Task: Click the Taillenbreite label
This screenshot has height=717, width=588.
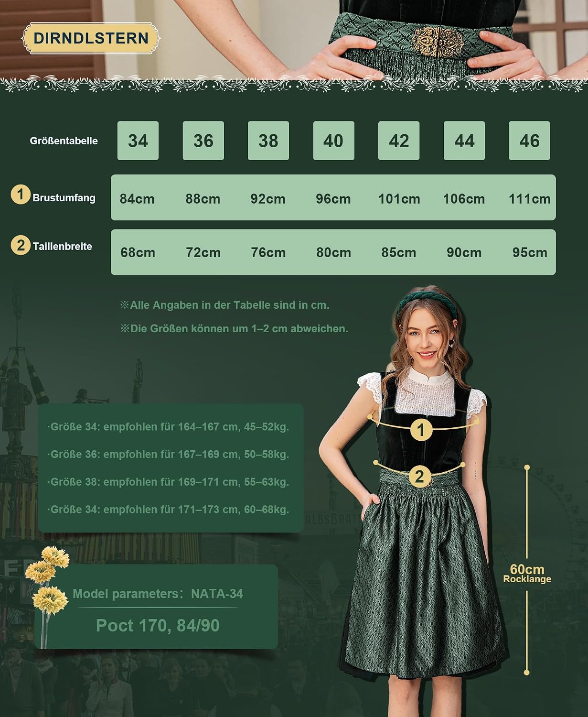Action: point(62,247)
